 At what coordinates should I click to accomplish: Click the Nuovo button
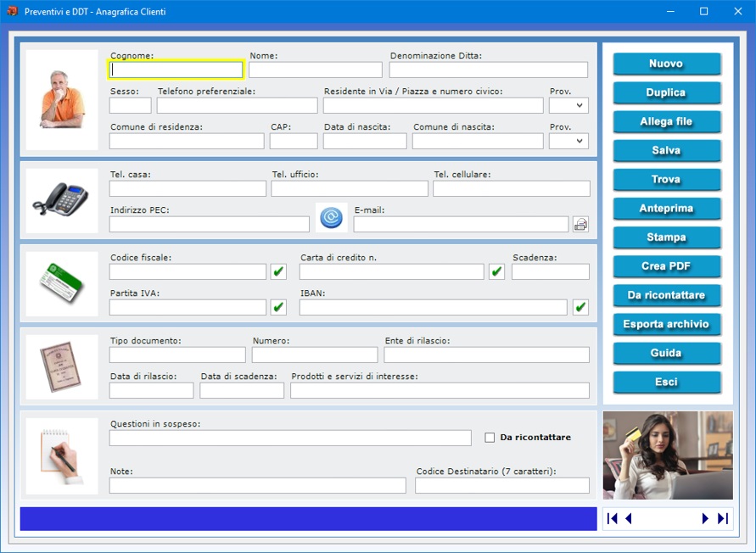tap(666, 64)
